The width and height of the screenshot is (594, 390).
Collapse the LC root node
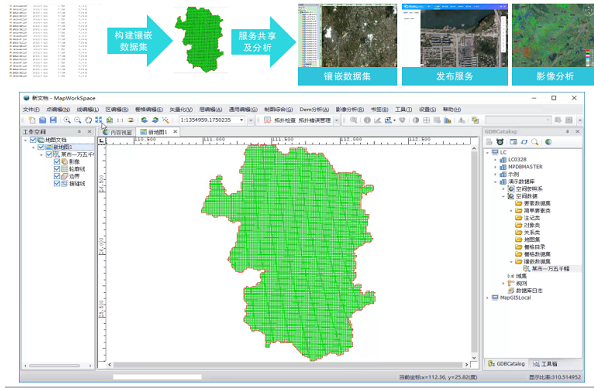488,153
